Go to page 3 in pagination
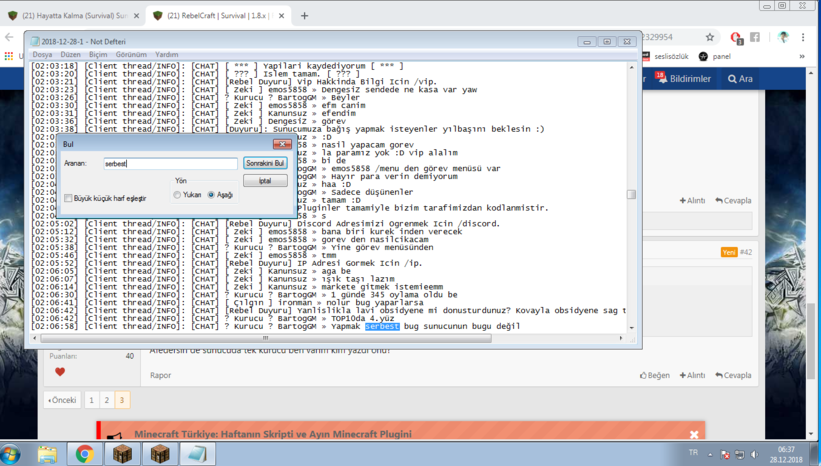The height and width of the screenshot is (466, 821). pyautogui.click(x=121, y=400)
